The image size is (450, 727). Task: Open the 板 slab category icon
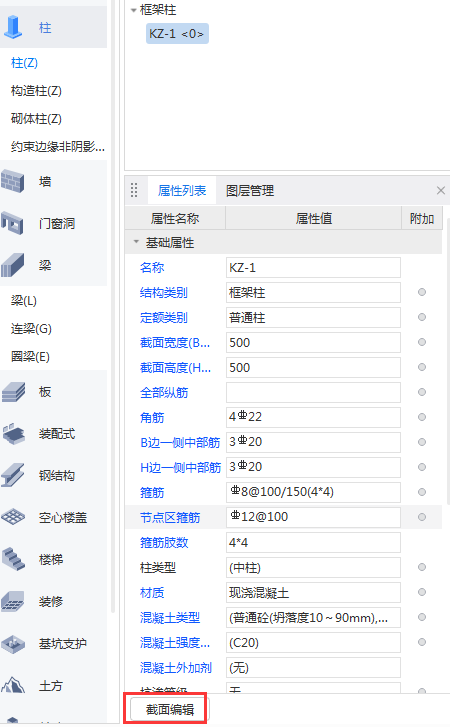(x=13, y=392)
